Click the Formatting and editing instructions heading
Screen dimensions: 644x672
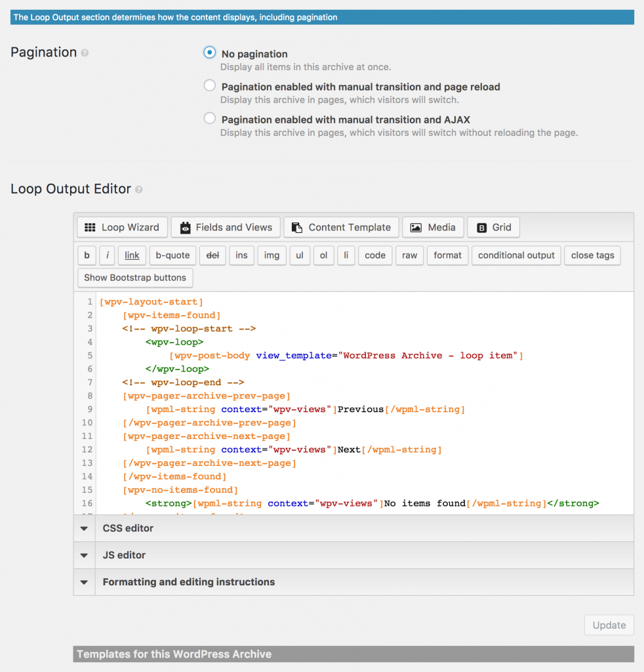(189, 582)
